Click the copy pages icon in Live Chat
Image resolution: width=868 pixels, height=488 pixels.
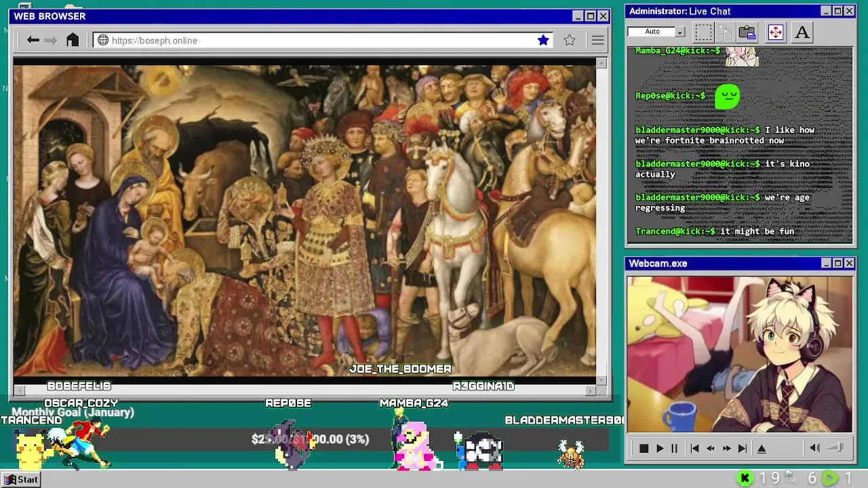point(725,32)
